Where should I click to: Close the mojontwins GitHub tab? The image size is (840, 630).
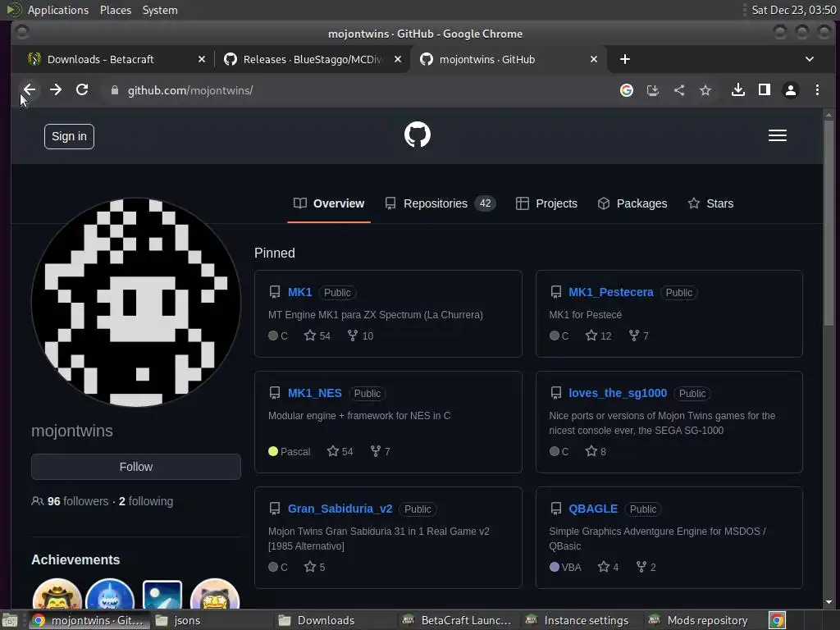594,59
